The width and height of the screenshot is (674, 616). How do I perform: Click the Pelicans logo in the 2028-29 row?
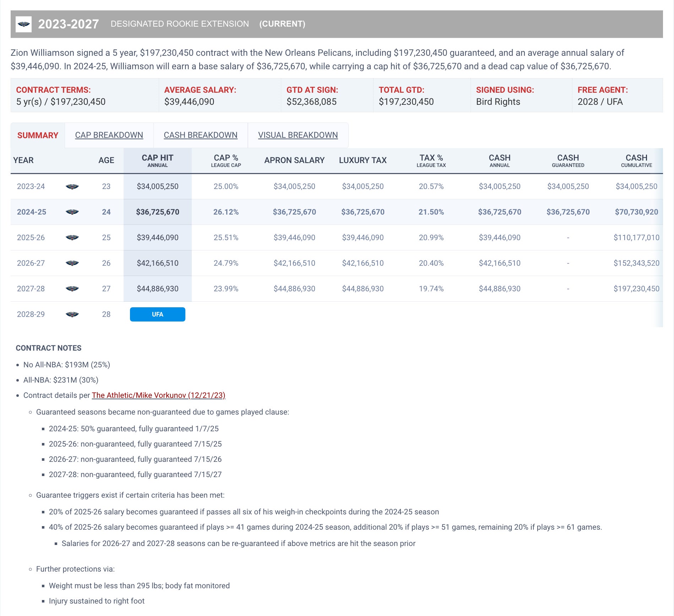(72, 314)
